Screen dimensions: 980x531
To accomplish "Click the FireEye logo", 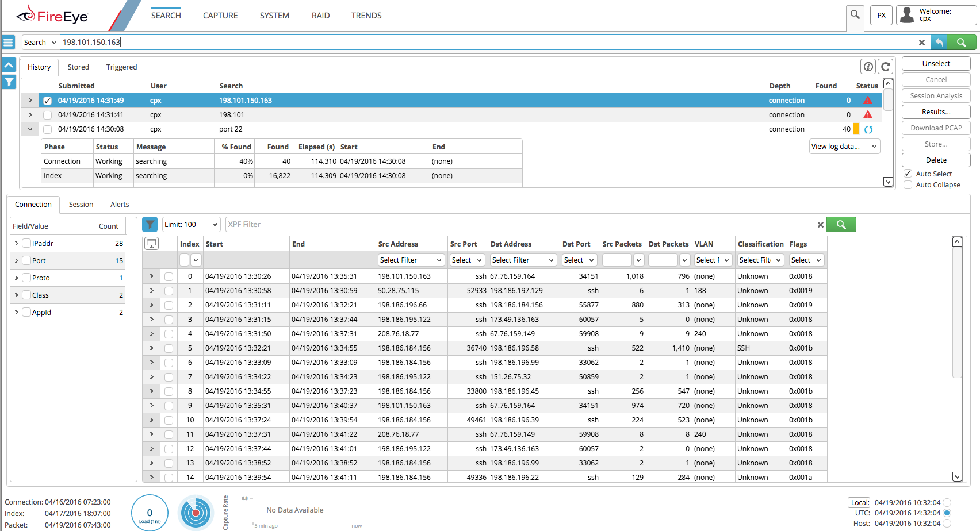I will tap(52, 16).
